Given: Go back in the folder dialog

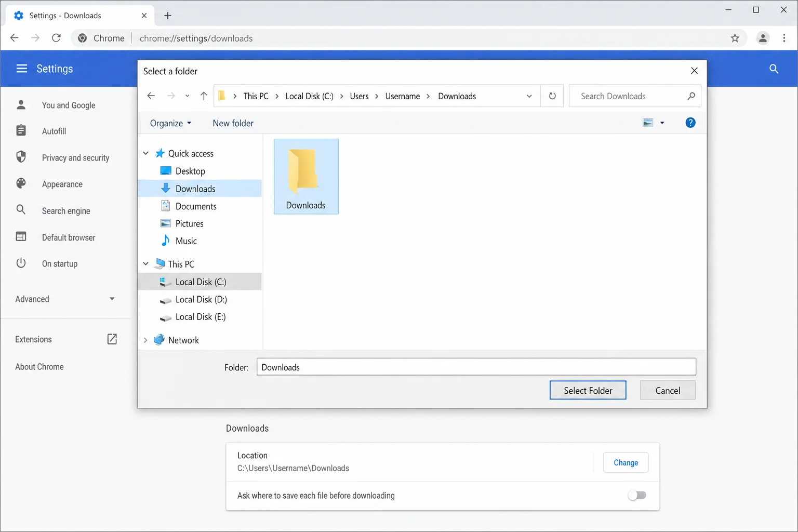Looking at the screenshot, I should click(151, 96).
